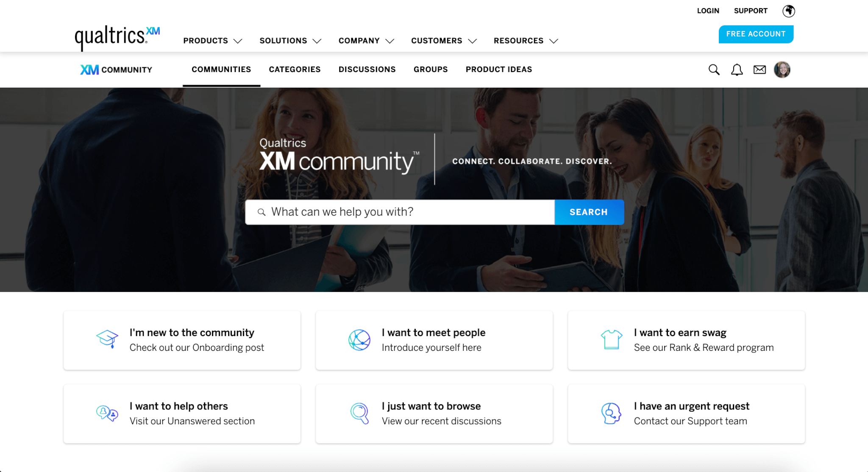Open notifications bell icon

click(x=737, y=69)
